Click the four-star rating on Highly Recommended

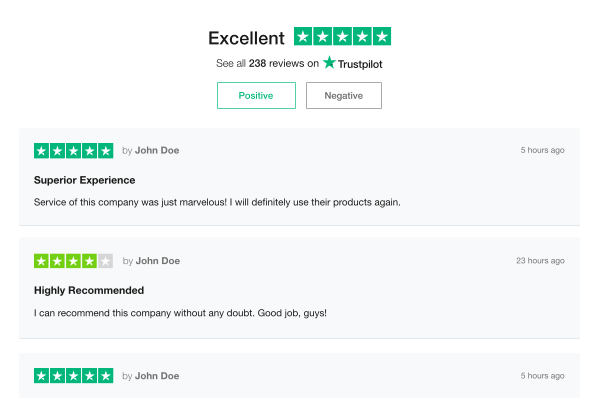click(x=73, y=261)
